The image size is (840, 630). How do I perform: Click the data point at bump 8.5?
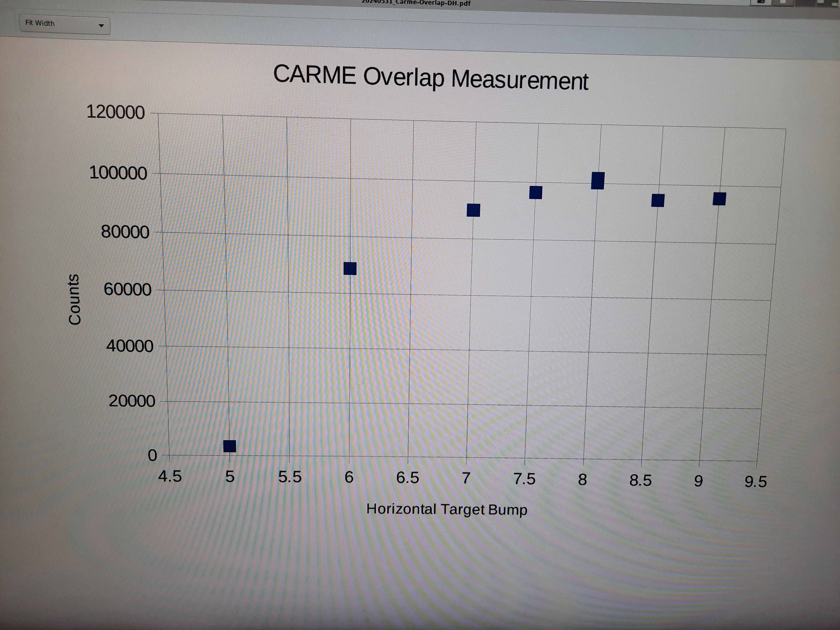point(658,201)
